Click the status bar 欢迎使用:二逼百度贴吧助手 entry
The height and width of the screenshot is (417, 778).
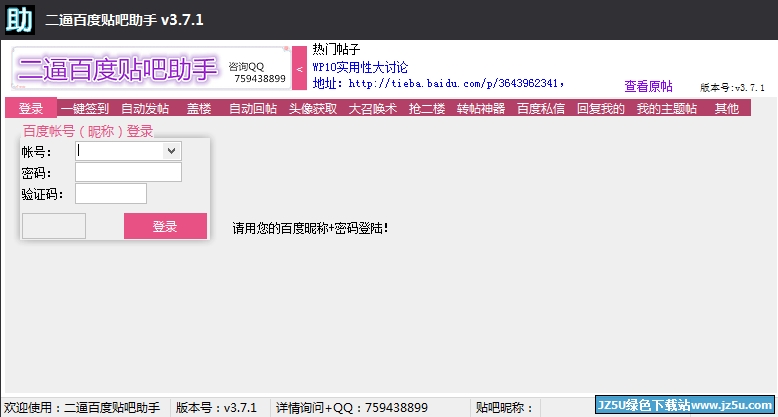click(x=82, y=408)
